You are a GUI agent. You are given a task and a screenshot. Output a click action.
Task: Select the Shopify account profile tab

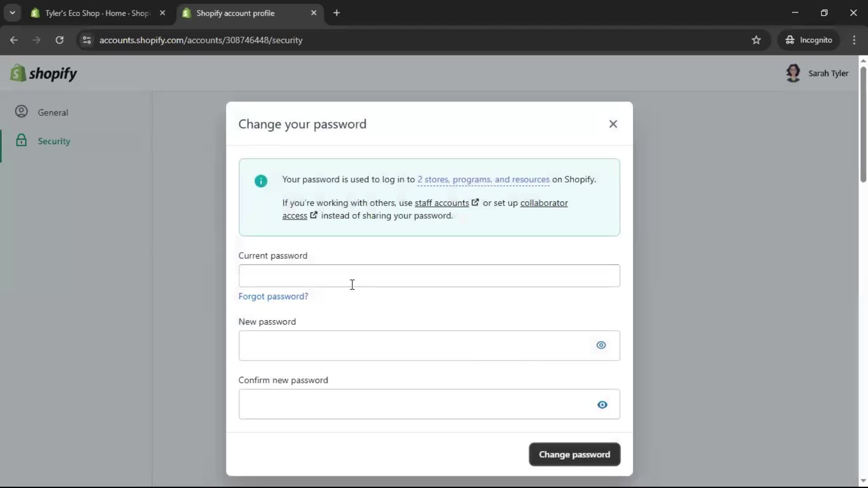click(235, 13)
